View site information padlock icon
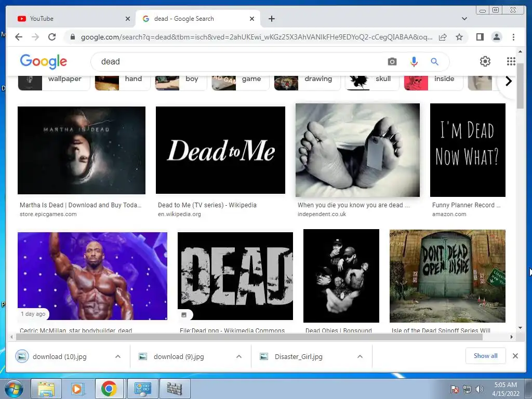 pos(72,37)
